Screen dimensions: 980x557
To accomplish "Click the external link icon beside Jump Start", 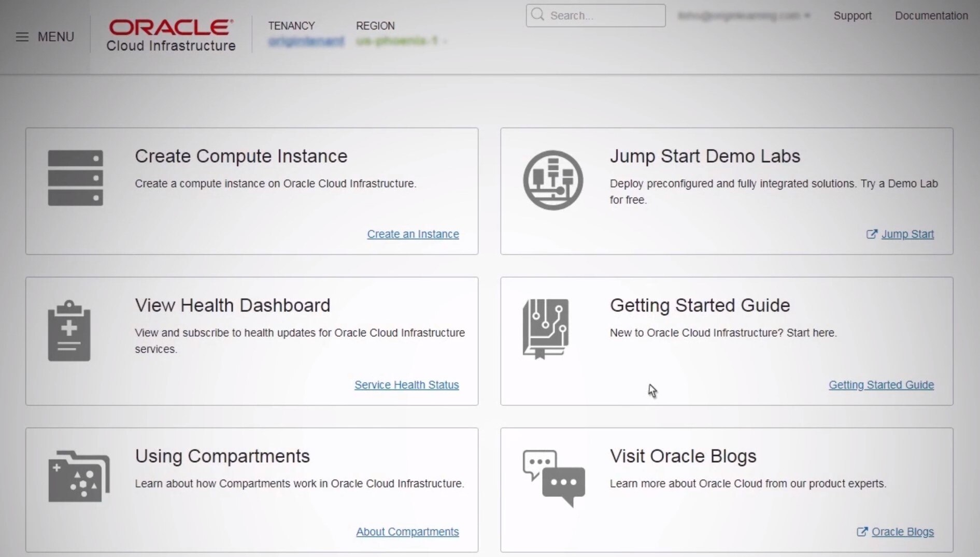I will click(872, 234).
